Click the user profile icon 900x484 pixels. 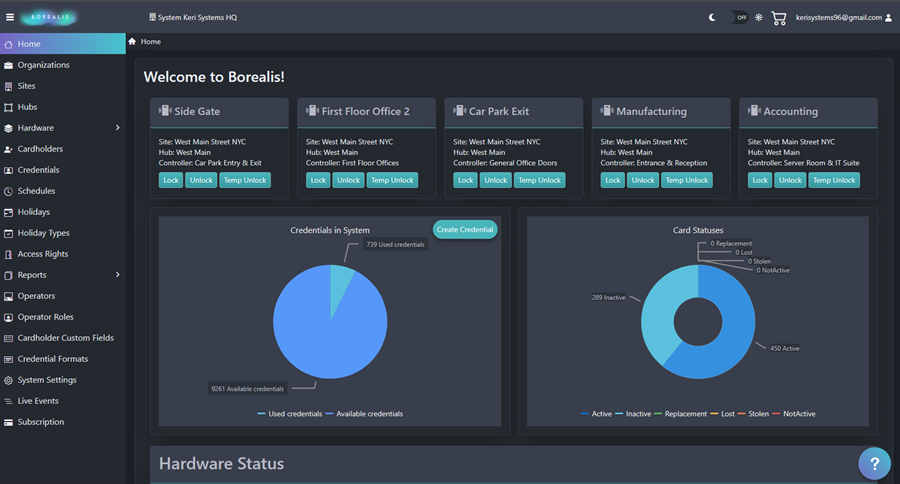pyautogui.click(x=889, y=18)
